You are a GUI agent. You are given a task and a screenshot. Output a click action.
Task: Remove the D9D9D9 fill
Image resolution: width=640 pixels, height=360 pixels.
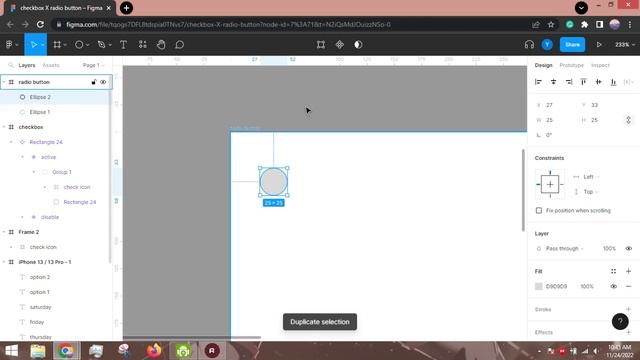pos(629,286)
